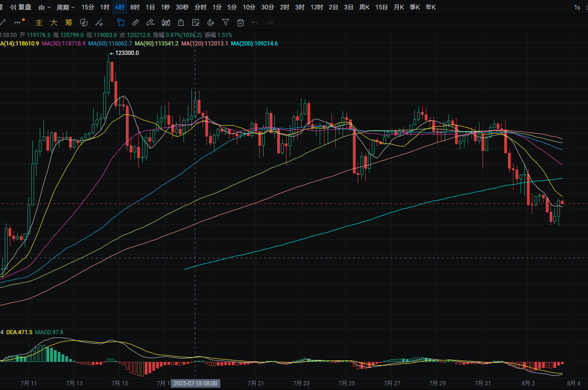
Task: Open the 复盘 replay mode
Action: pos(21,7)
